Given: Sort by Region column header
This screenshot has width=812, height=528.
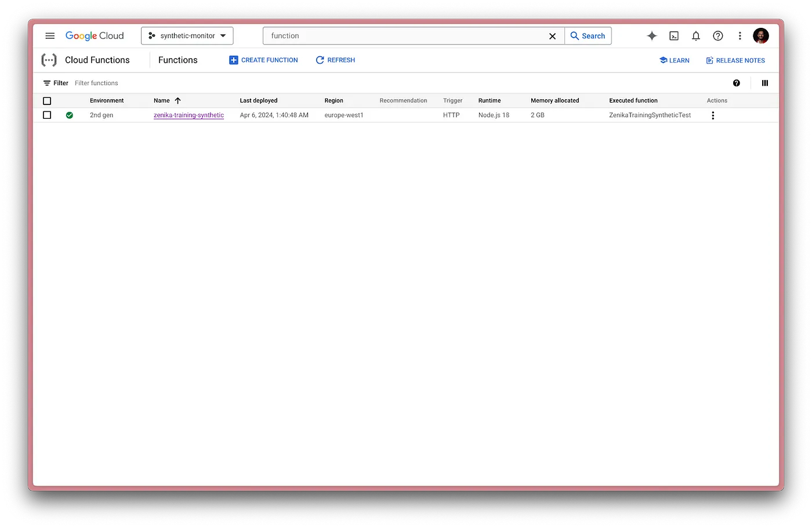Looking at the screenshot, I should [334, 101].
